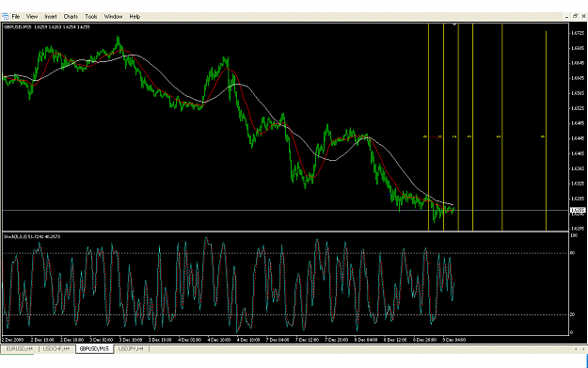This screenshot has width=588, height=368.
Task: Select the rightmost yellow Fibonacci time zone line
Action: (x=546, y=131)
